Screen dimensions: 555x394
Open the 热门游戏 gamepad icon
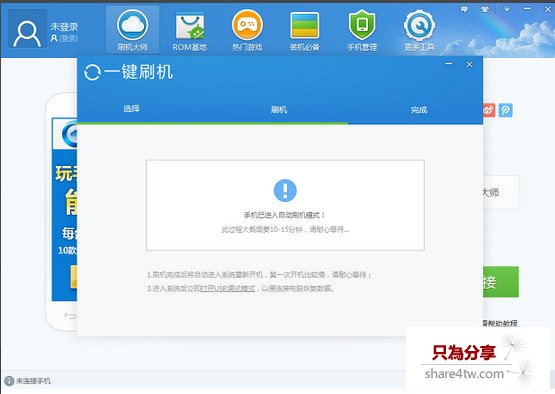(247, 25)
